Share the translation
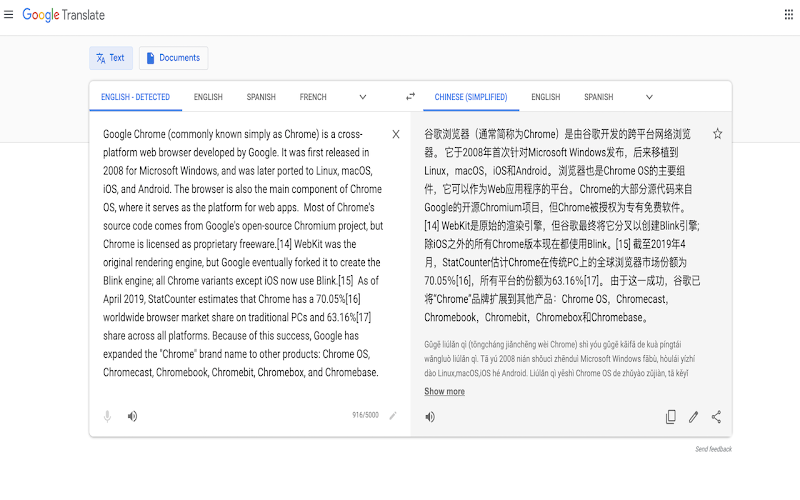 pyautogui.click(x=716, y=417)
